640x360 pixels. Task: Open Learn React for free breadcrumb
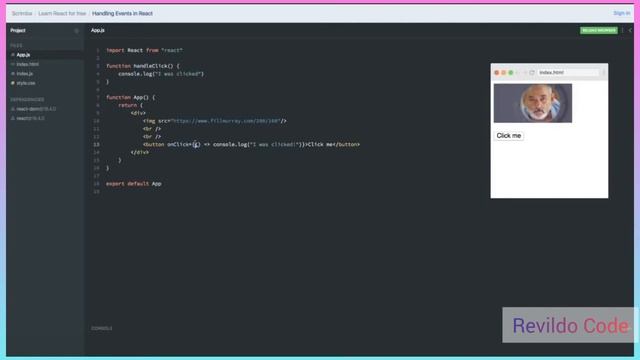pyautogui.click(x=62, y=13)
